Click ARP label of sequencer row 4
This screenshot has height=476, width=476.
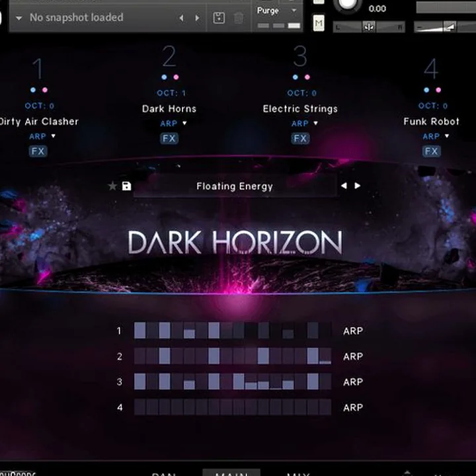pyautogui.click(x=353, y=407)
